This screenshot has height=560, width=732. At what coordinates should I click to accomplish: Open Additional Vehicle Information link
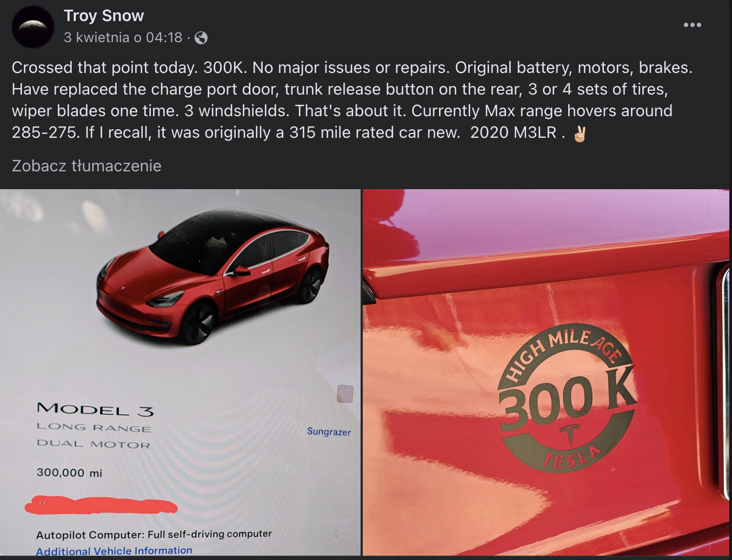[x=114, y=551]
